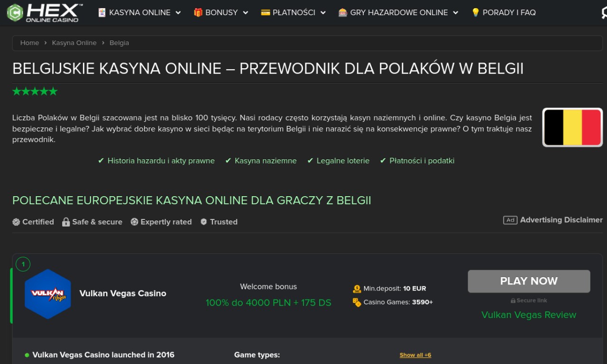This screenshot has height=364, width=607.
Task: Click the light bulb icon beside Porady
Action: point(476,13)
